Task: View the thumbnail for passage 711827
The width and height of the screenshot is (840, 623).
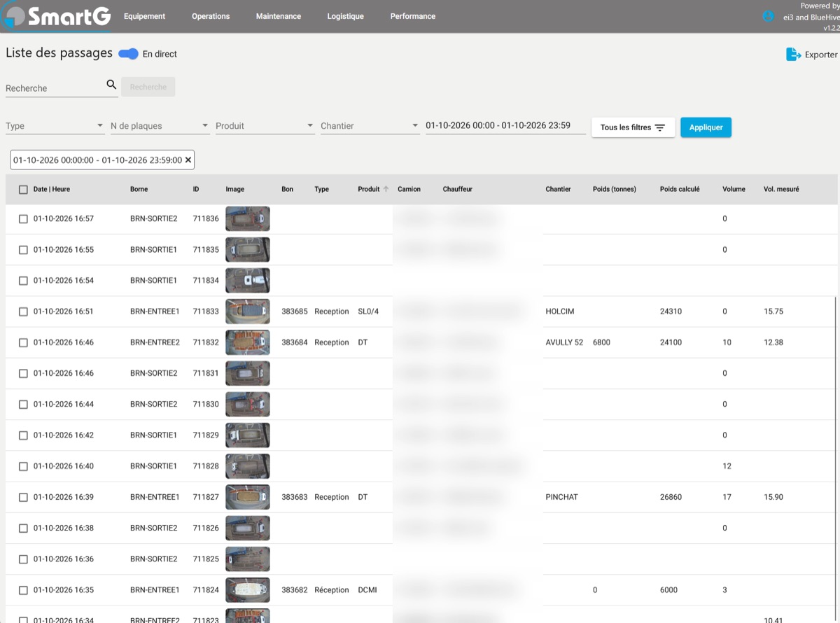Action: pos(248,497)
